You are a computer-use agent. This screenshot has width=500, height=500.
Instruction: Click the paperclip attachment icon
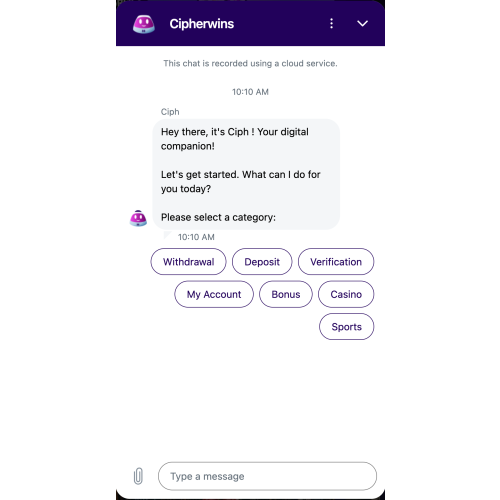138,476
